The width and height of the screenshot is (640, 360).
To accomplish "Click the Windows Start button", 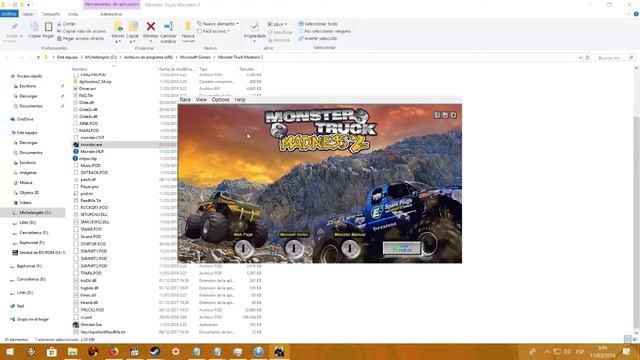I will tap(10, 351).
